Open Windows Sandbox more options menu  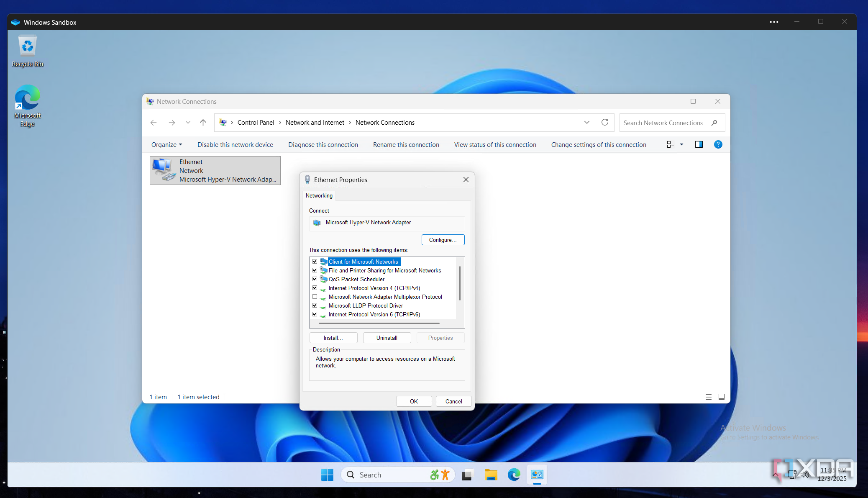[774, 22]
